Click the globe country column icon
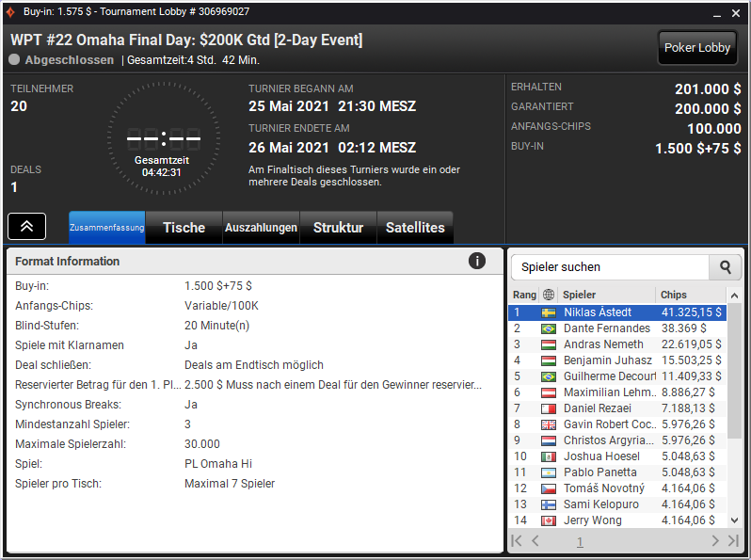 pyautogui.click(x=549, y=295)
